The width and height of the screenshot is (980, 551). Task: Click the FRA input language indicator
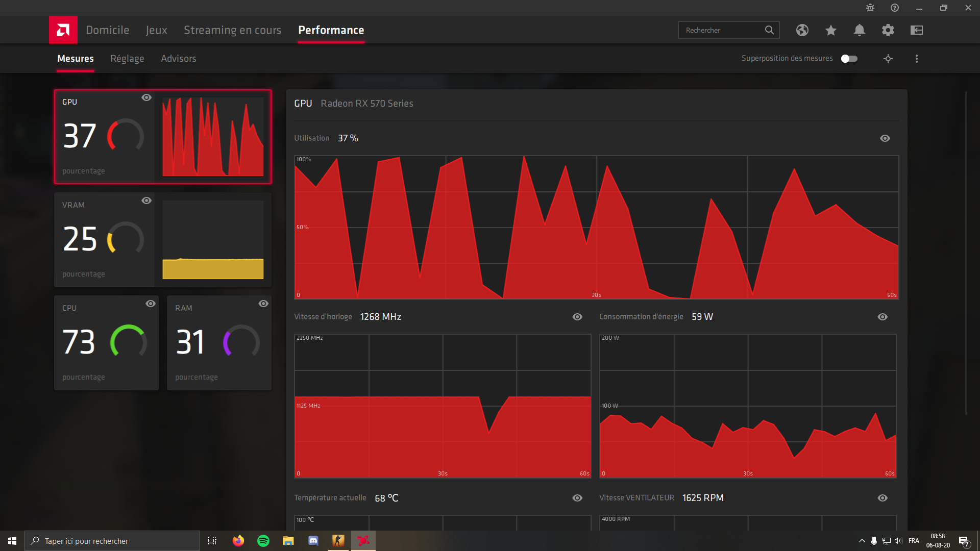click(914, 541)
